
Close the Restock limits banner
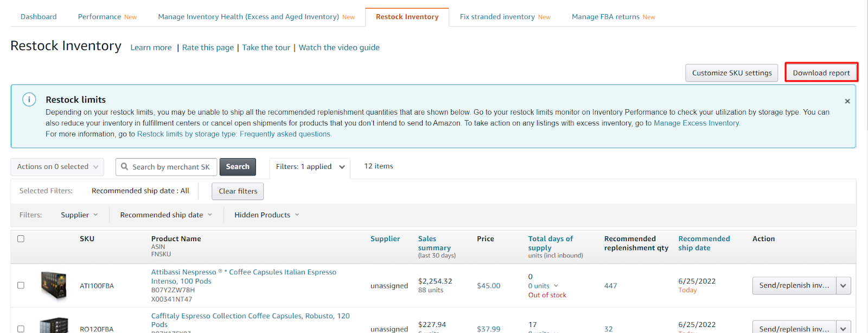point(847,101)
